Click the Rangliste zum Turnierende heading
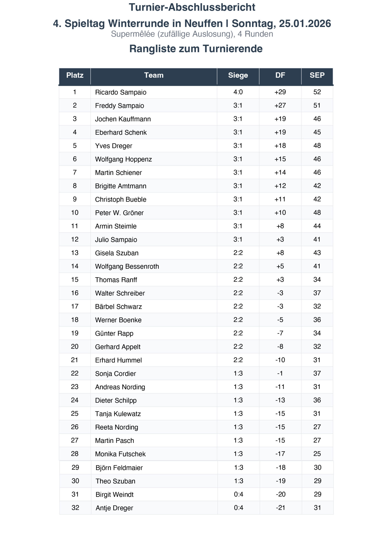Viewport: 392px width, 544px height. point(196,49)
